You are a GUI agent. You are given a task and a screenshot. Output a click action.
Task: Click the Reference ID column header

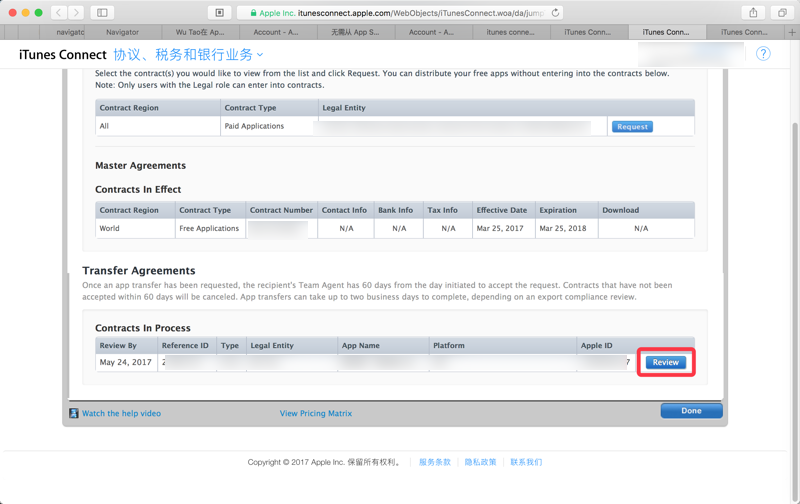[x=185, y=345]
